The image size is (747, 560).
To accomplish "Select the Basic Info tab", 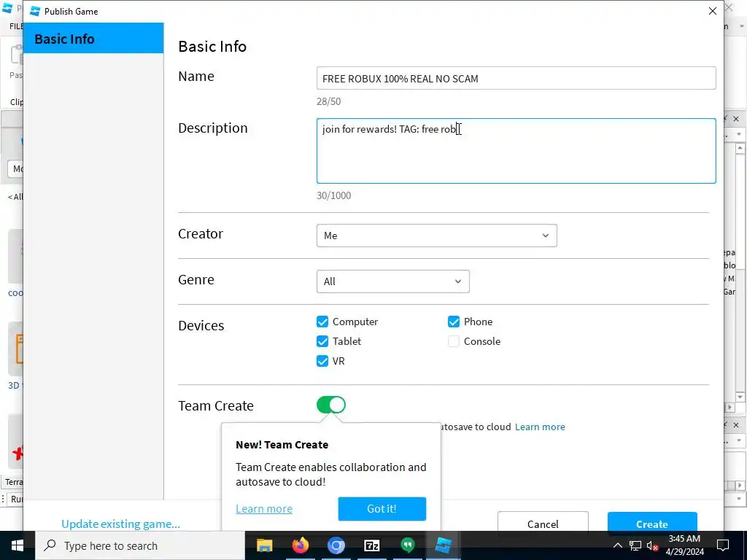I will point(93,39).
